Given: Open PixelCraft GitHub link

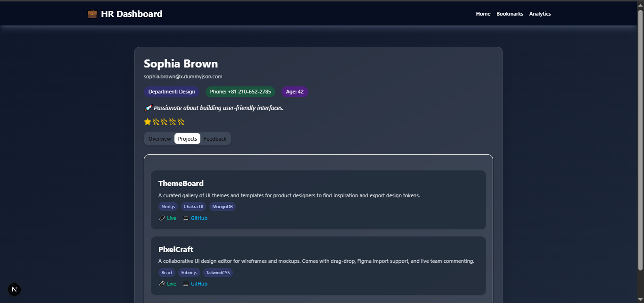Looking at the screenshot, I should point(199,284).
